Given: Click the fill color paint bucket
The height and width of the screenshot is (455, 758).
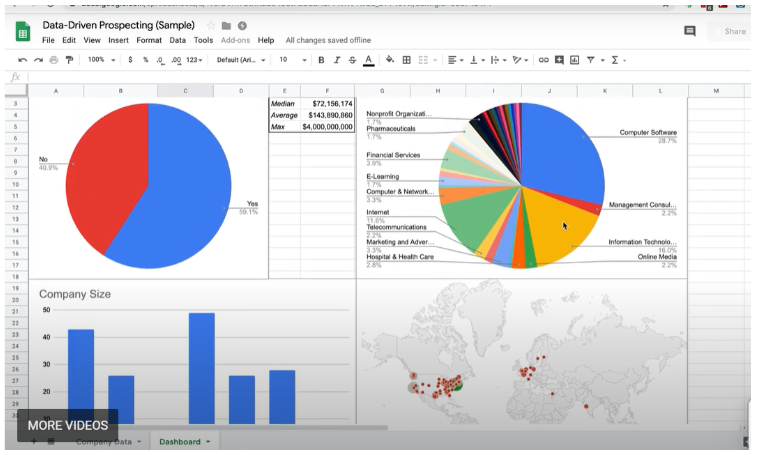Looking at the screenshot, I should tap(390, 60).
